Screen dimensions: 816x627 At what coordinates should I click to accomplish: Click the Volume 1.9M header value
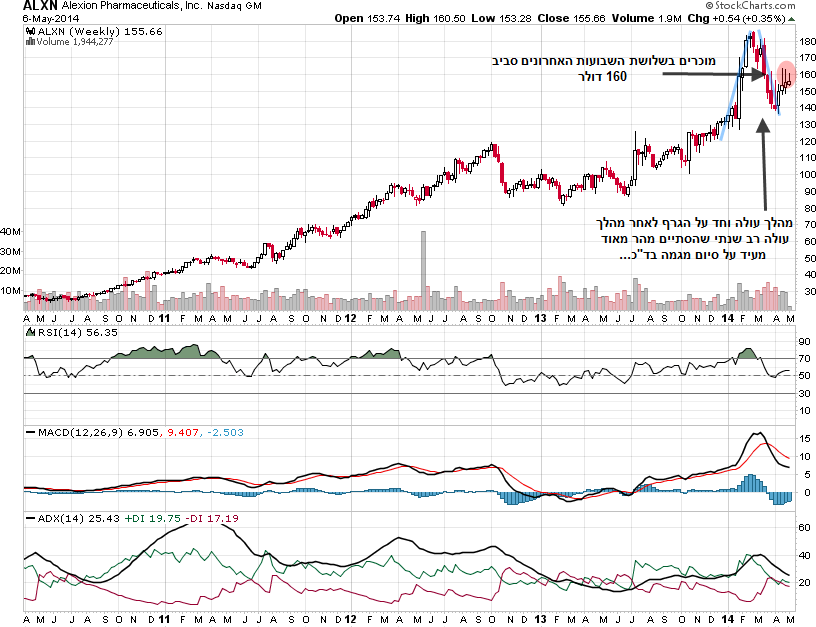point(646,18)
